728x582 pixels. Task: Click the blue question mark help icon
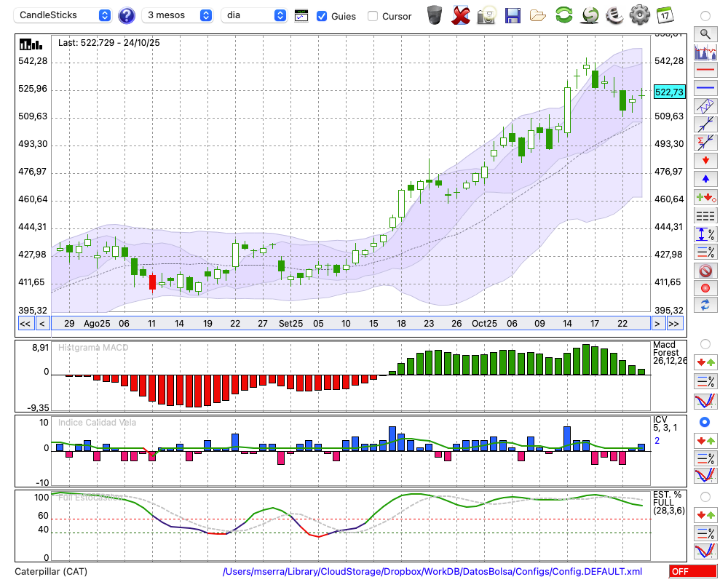tap(127, 15)
